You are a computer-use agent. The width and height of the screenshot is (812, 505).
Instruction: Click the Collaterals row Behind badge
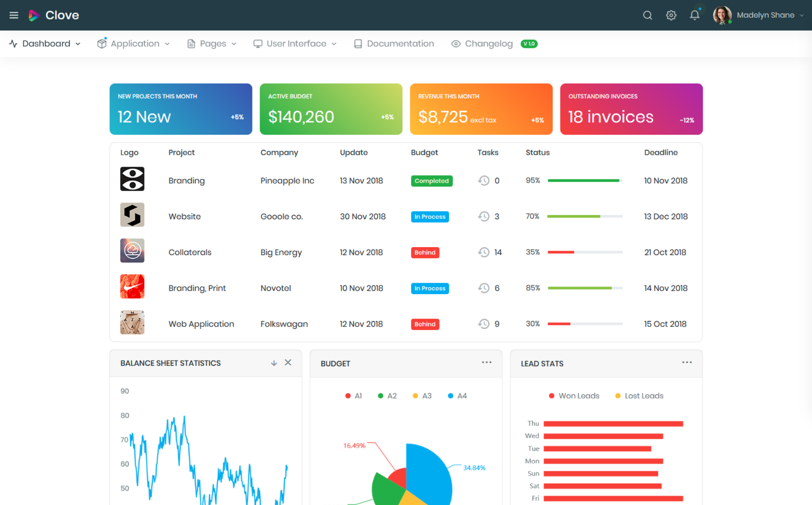425,252
